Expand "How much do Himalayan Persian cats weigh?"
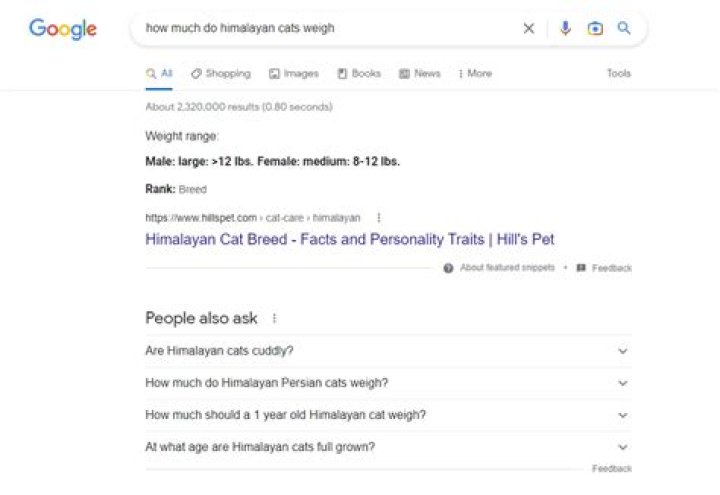 [x=622, y=383]
